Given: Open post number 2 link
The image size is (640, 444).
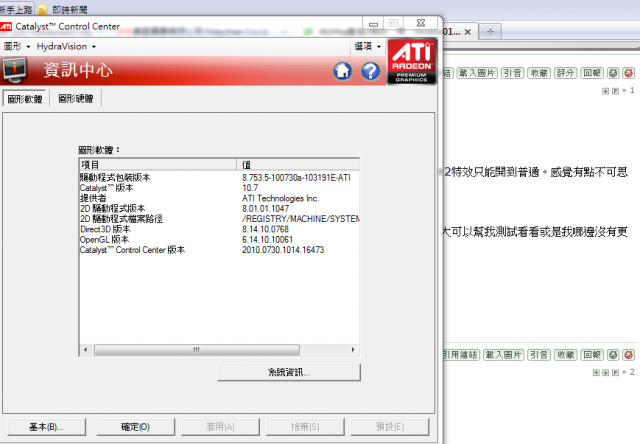Looking at the screenshot, I should (x=632, y=372).
